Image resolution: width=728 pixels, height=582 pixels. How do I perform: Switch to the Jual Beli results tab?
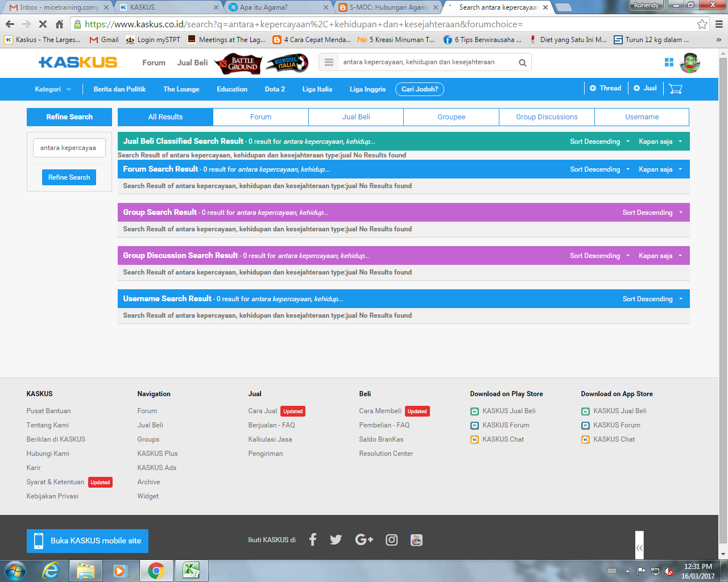point(356,117)
